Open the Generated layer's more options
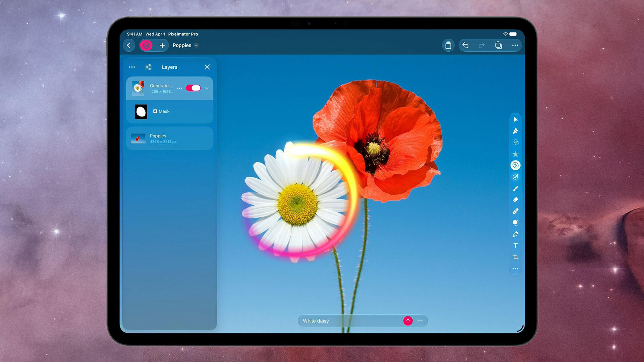 [x=180, y=88]
